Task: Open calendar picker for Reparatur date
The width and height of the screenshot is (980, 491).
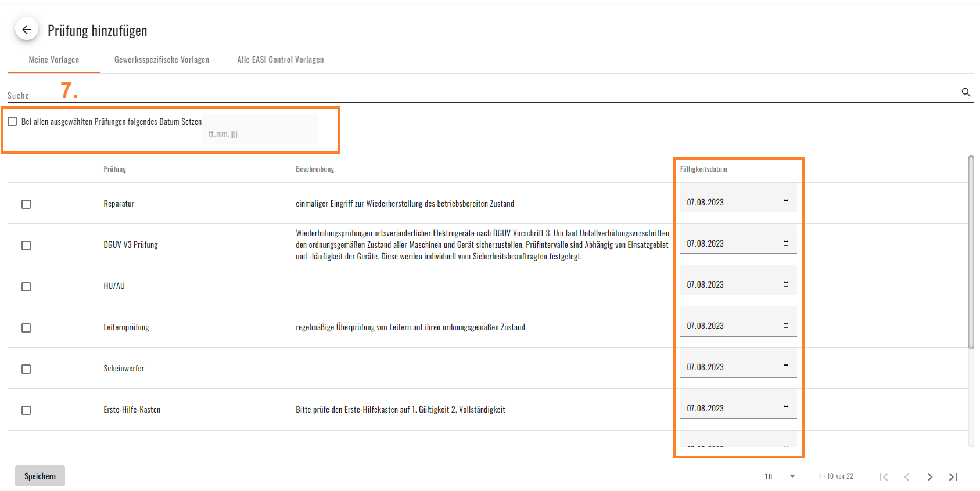Action: coord(786,202)
